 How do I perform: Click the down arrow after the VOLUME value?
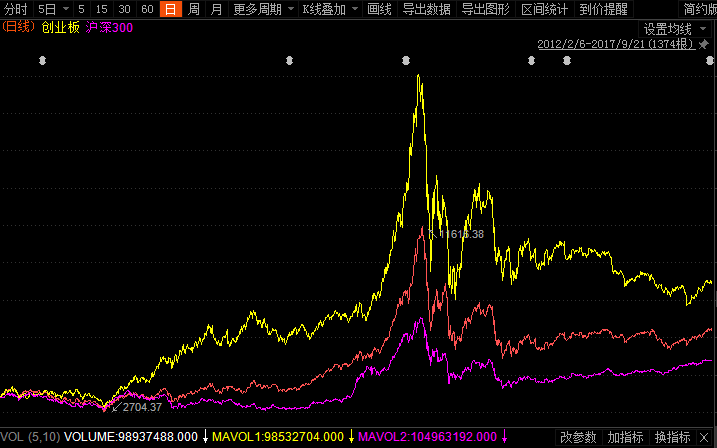pos(205,437)
